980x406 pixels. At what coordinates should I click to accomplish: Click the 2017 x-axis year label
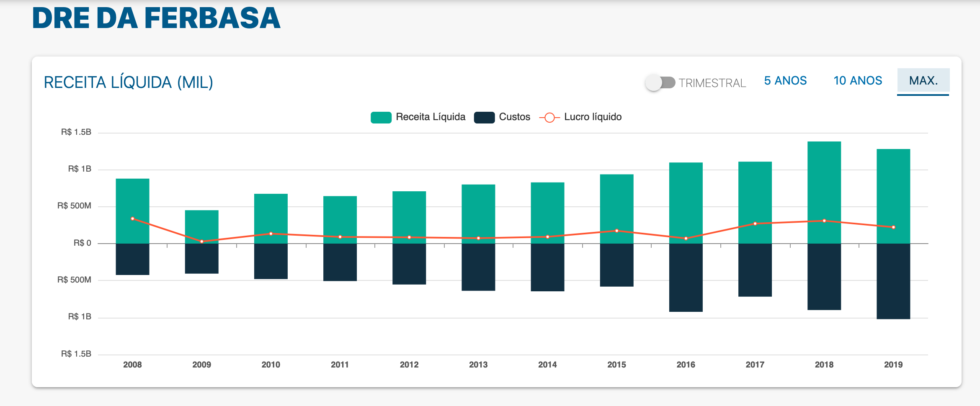(x=755, y=365)
